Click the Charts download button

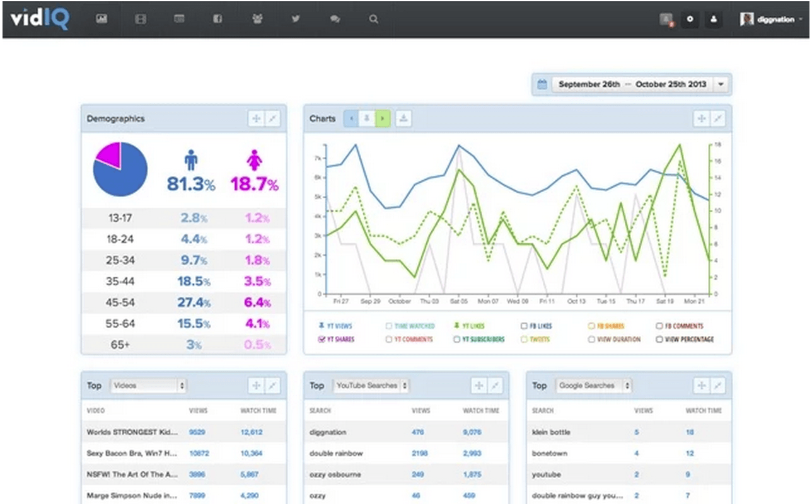403,118
